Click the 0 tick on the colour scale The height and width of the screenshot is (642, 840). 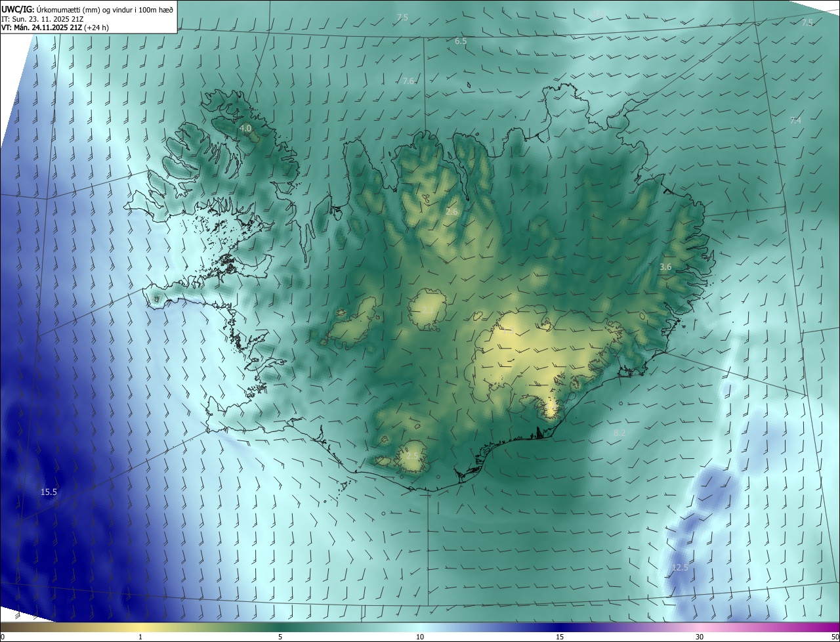click(x=3, y=637)
